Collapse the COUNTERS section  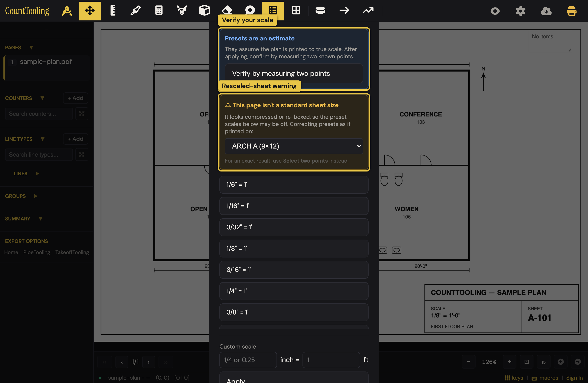coord(42,98)
